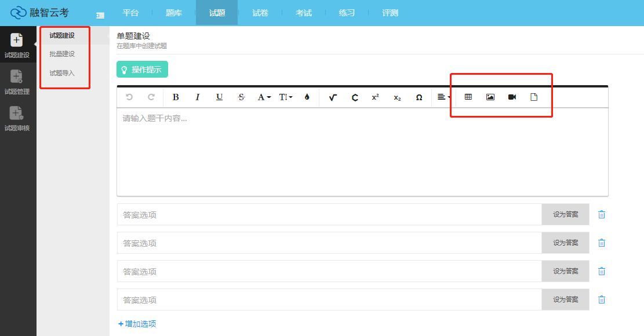Open 批量建设 in the submenu

coord(62,54)
